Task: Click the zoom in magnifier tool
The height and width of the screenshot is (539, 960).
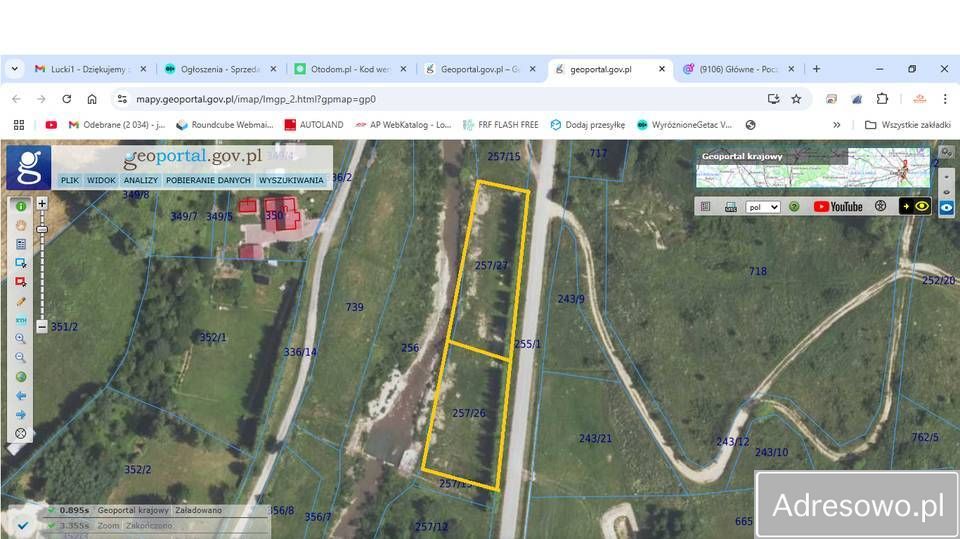Action: click(20, 339)
